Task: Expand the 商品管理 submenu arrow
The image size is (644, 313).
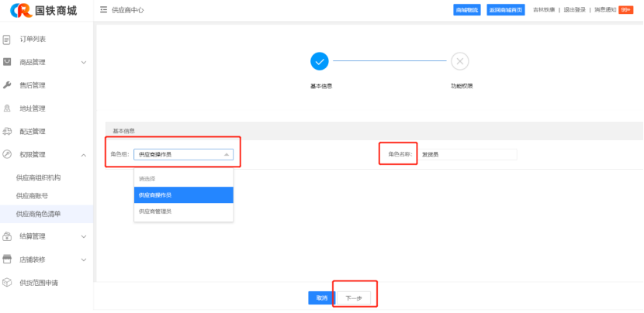Action: (x=84, y=62)
